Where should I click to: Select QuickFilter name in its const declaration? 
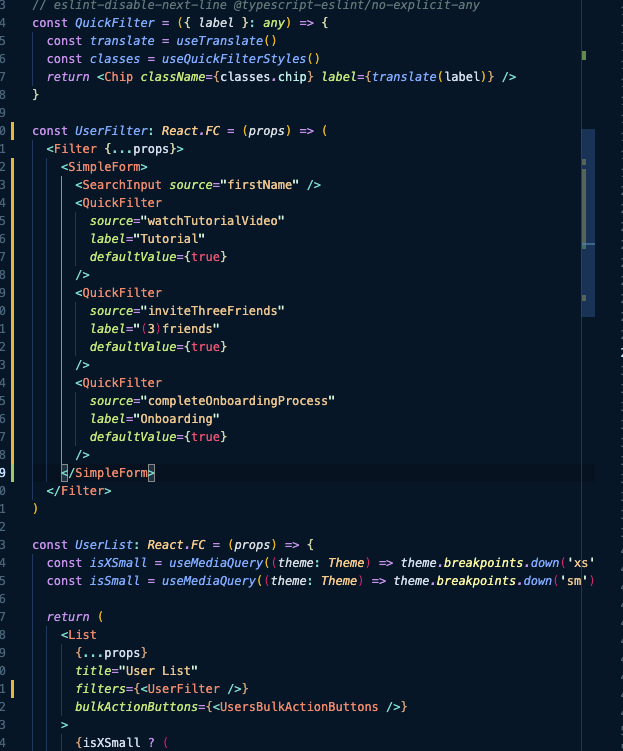[115, 23]
